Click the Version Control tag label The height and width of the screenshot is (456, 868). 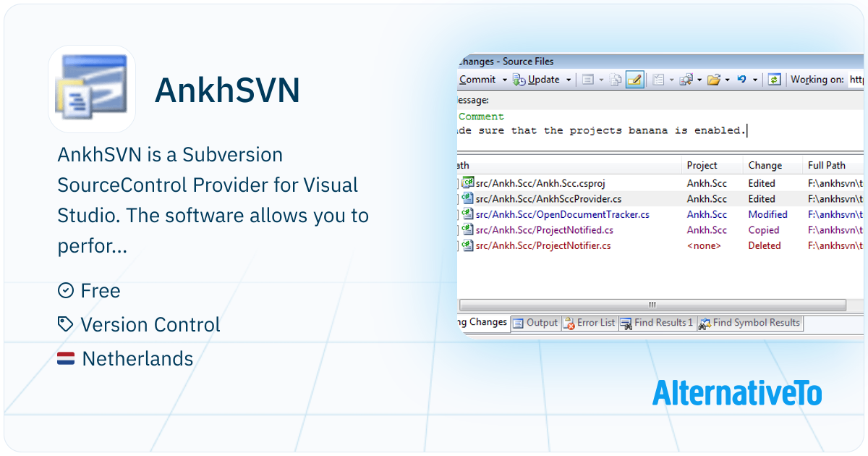(150, 325)
